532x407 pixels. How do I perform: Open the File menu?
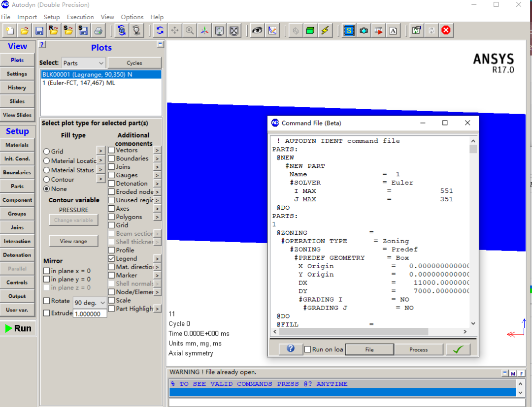[x=6, y=17]
